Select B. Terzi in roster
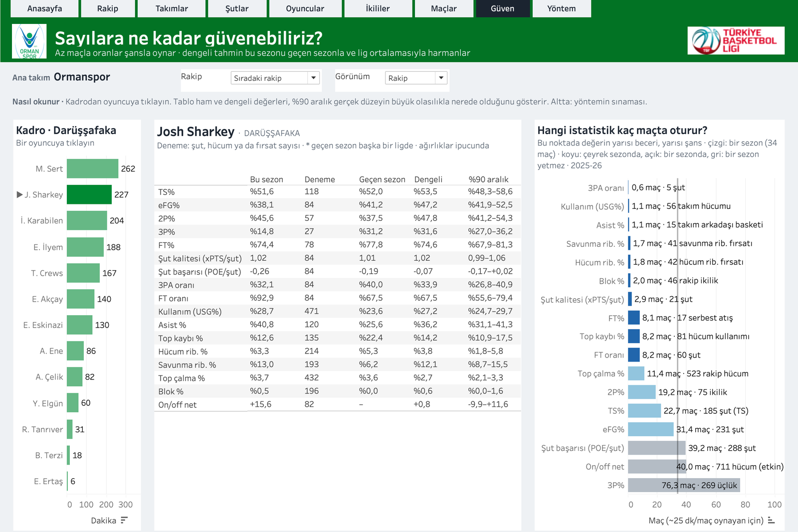 tap(68, 455)
